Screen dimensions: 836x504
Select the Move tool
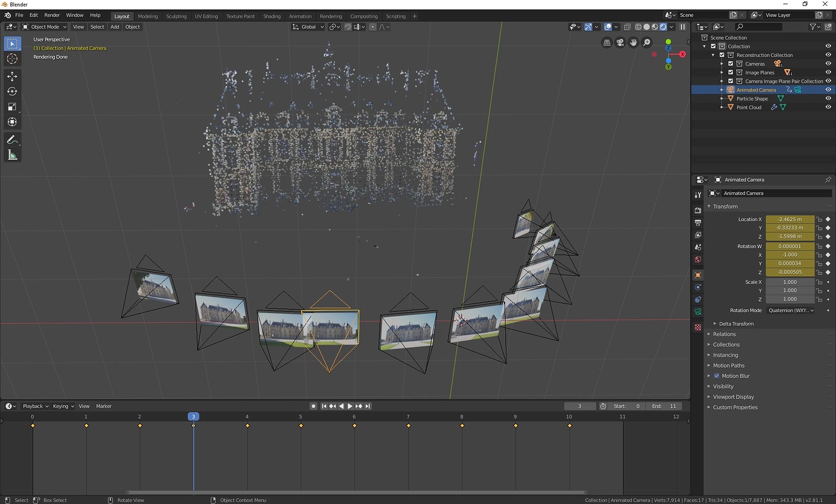tap(12, 76)
